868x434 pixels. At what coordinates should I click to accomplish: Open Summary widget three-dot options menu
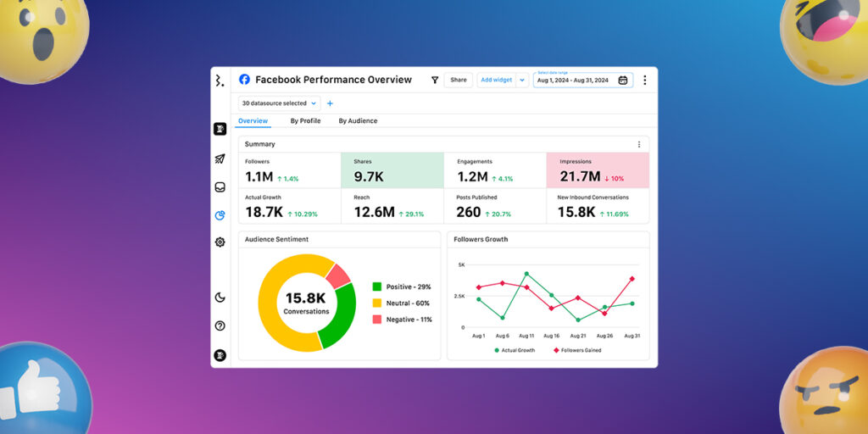[x=639, y=144]
